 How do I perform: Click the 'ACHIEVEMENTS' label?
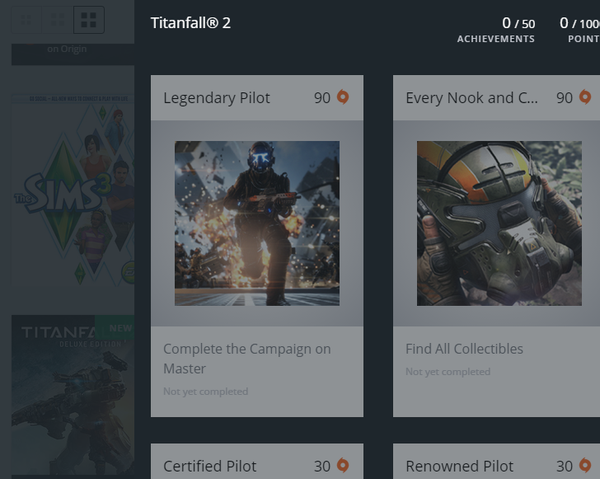(496, 39)
